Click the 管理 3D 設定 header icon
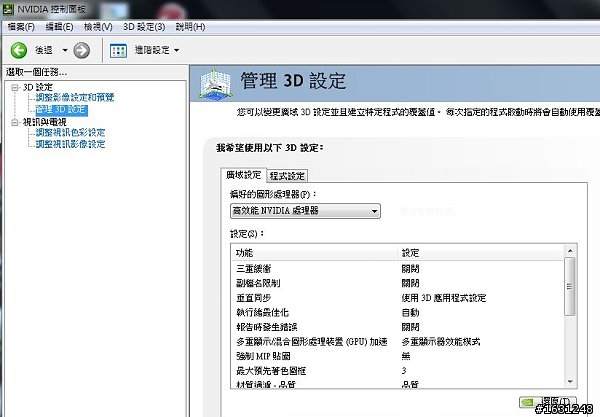 [x=215, y=83]
